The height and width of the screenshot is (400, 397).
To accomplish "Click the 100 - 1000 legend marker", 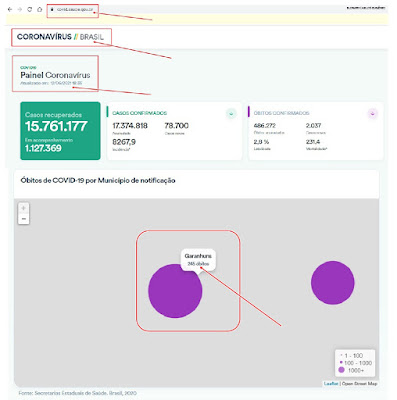I will (x=341, y=363).
